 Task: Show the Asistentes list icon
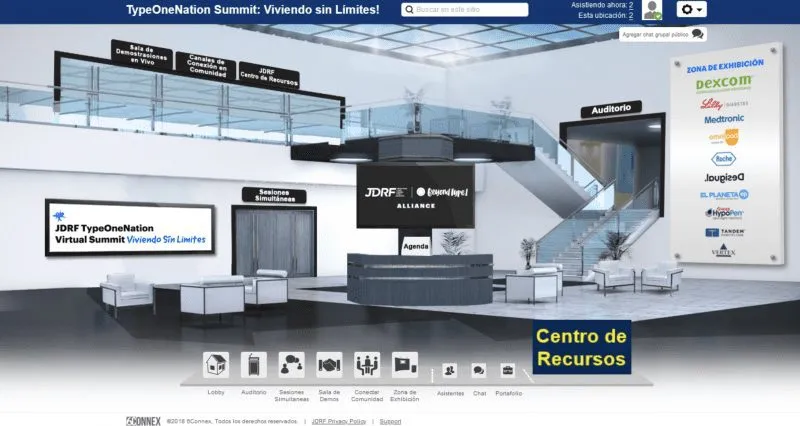[449, 370]
